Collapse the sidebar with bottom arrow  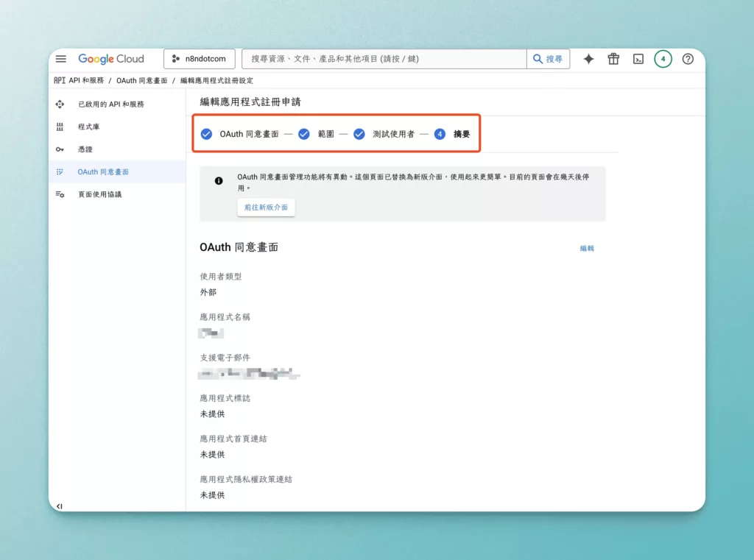[x=59, y=506]
